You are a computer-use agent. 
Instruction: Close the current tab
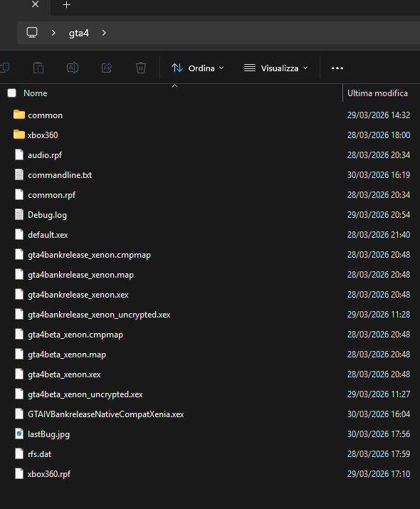pos(36,4)
